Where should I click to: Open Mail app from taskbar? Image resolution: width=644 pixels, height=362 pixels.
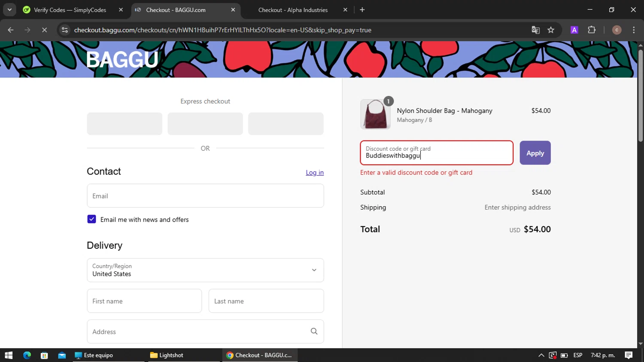point(62,355)
